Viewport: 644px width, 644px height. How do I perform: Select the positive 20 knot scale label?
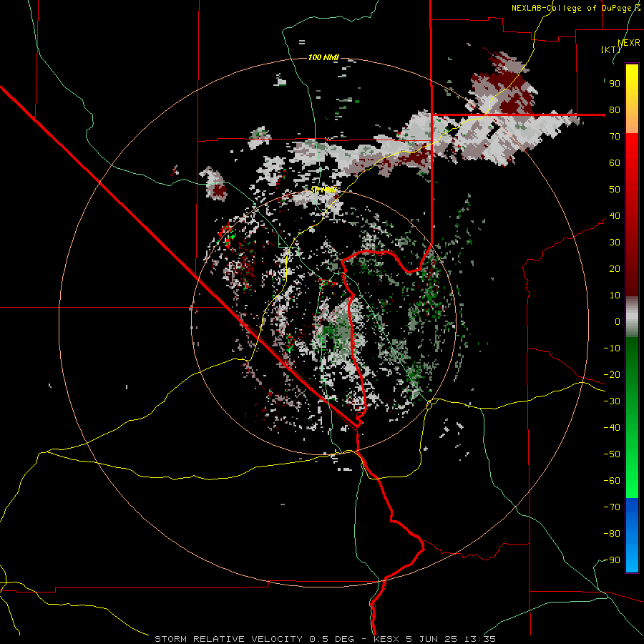click(615, 269)
